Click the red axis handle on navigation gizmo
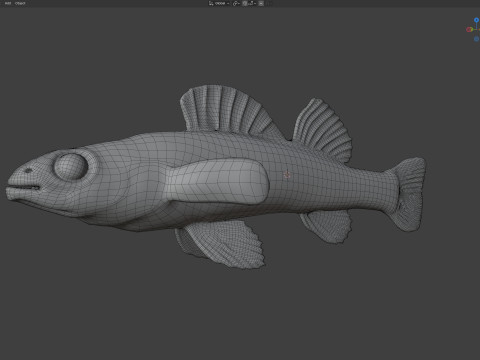 click(469, 30)
